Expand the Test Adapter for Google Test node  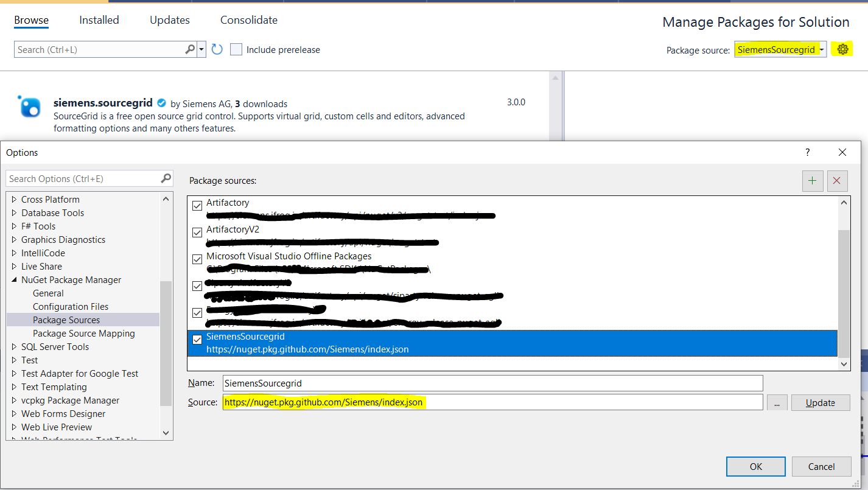(15, 374)
